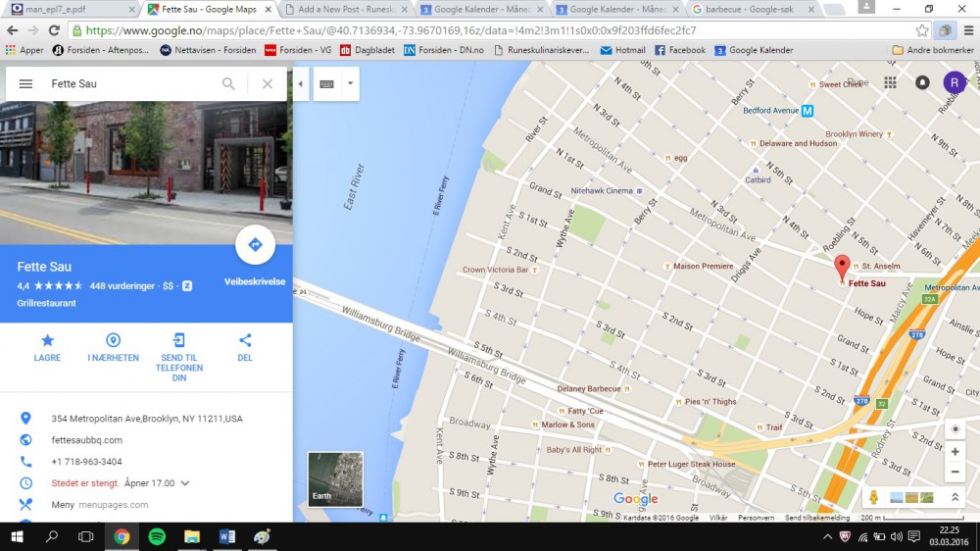Reload the current page
The height and width of the screenshot is (551, 980).
pyautogui.click(x=54, y=30)
